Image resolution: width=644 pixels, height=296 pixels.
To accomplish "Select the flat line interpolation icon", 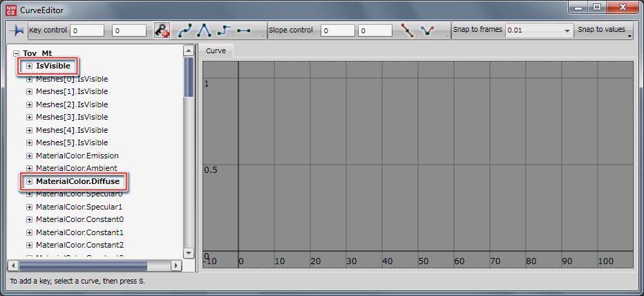I will pyautogui.click(x=243, y=31).
